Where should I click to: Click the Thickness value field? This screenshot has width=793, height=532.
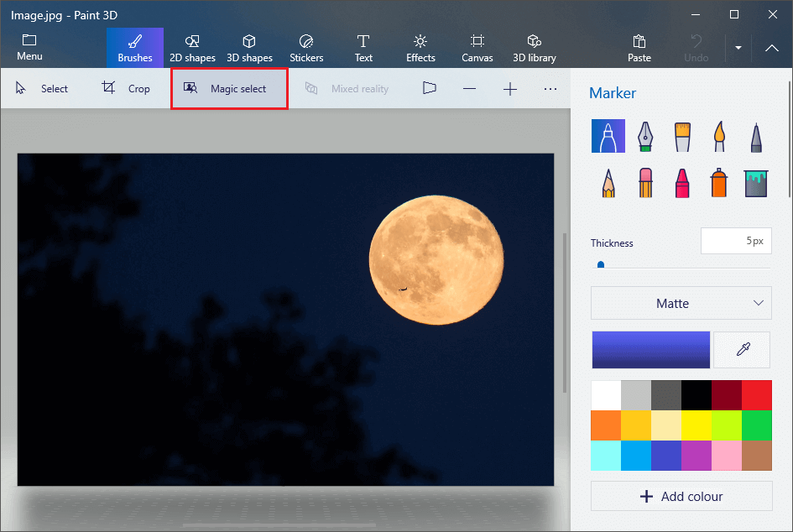click(735, 241)
